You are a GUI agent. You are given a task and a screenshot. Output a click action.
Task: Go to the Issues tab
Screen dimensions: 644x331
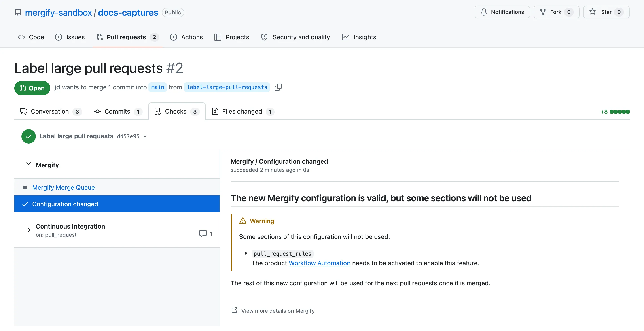pyautogui.click(x=70, y=37)
